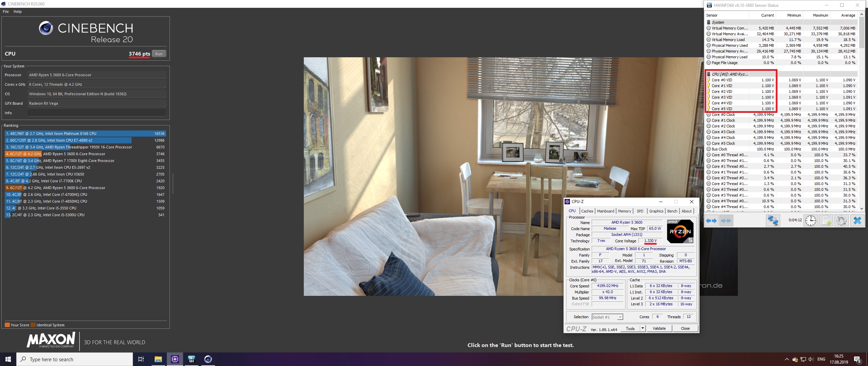Click HWiNFO collapse columns arrows button

tap(726, 221)
